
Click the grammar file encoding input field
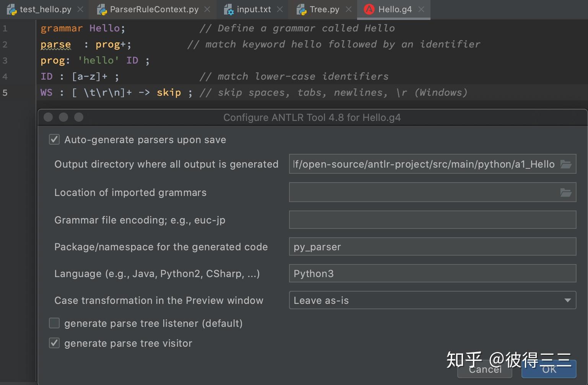click(432, 220)
